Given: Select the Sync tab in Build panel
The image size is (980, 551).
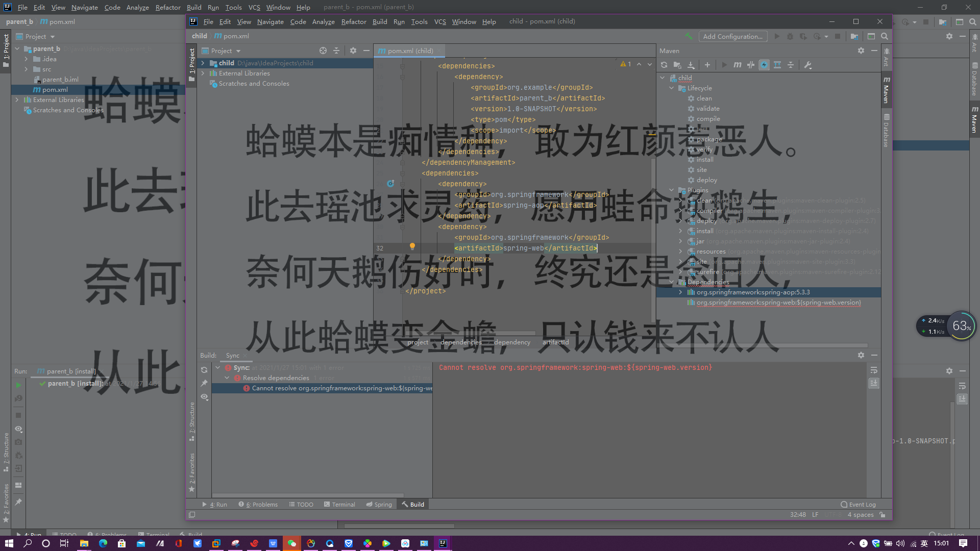Looking at the screenshot, I should pos(233,355).
